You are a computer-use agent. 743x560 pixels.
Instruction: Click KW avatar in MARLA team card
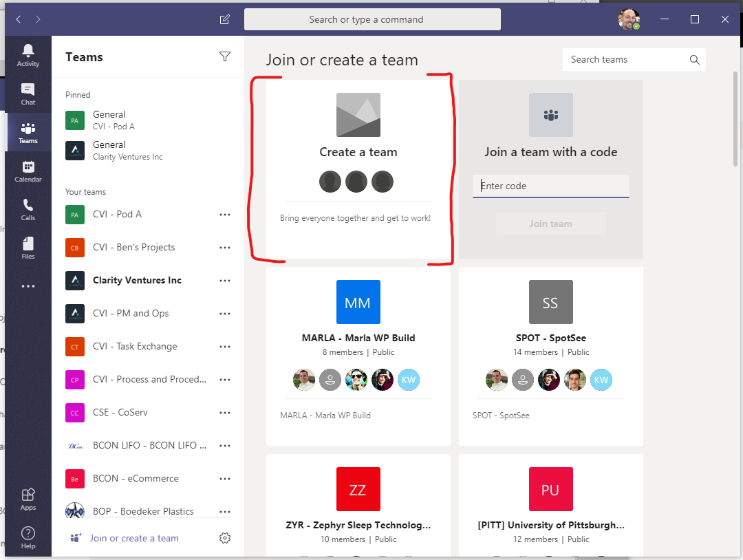click(x=408, y=380)
